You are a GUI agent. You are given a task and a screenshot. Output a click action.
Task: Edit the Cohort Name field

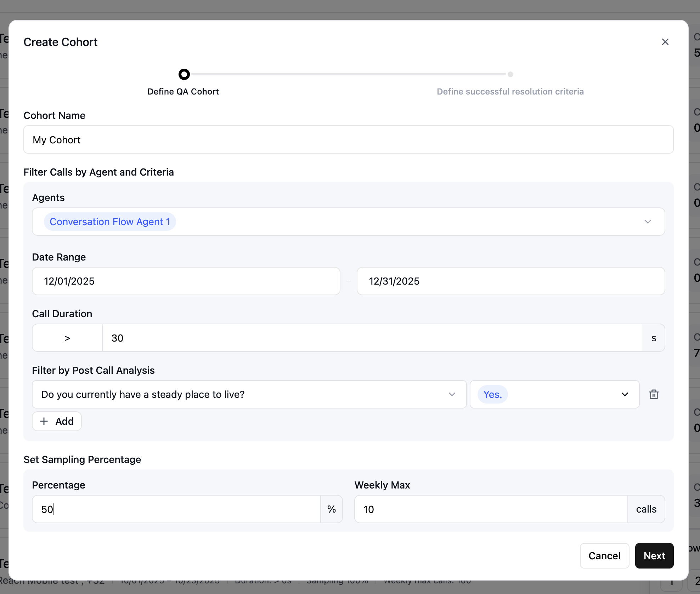tap(348, 140)
